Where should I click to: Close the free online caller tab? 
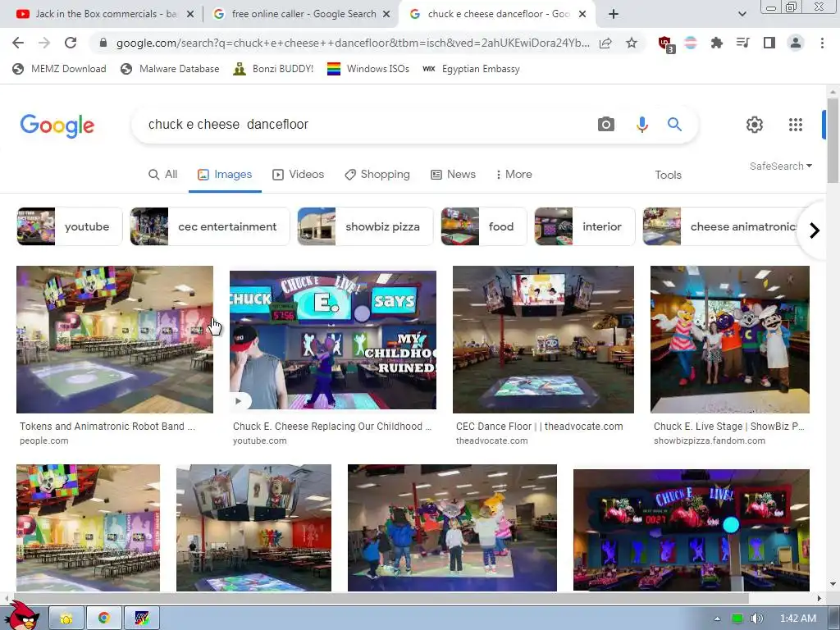coord(386,15)
